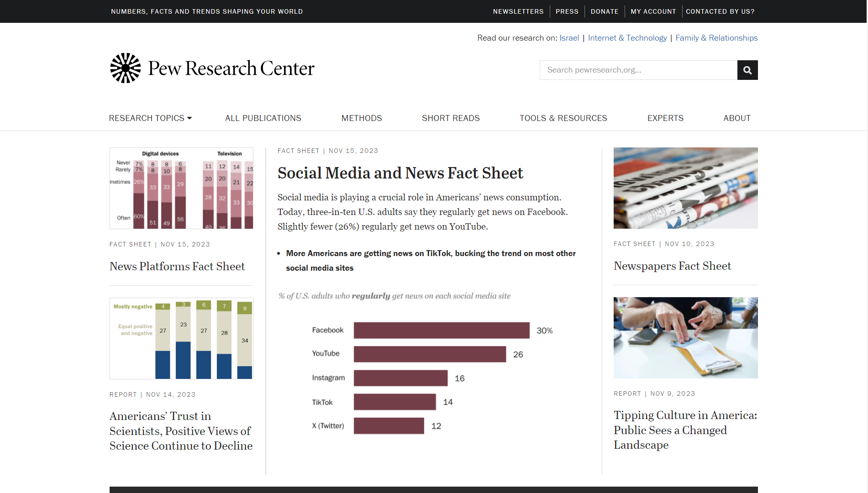
Task: Click the Pew Research Center logo
Action: pyautogui.click(x=211, y=68)
